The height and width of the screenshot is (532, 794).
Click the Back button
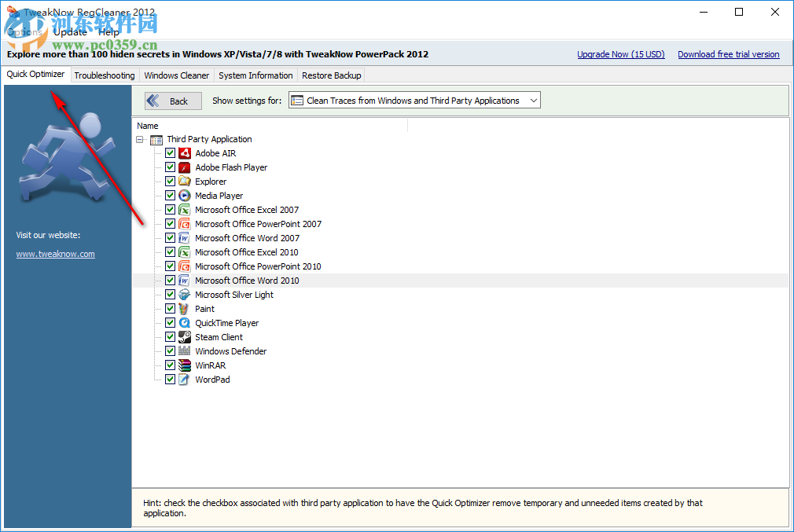coord(172,101)
